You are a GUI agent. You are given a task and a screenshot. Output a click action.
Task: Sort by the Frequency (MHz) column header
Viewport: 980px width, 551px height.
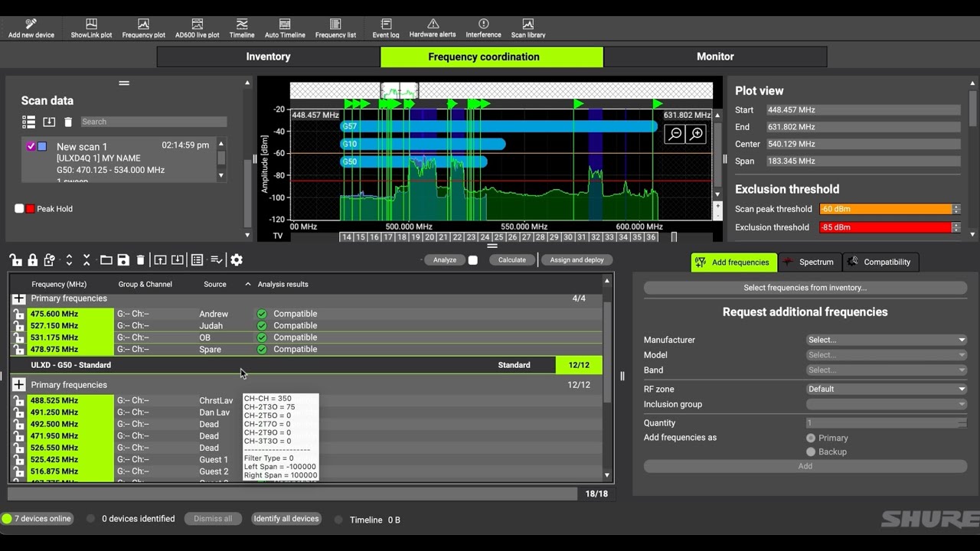tap(59, 284)
